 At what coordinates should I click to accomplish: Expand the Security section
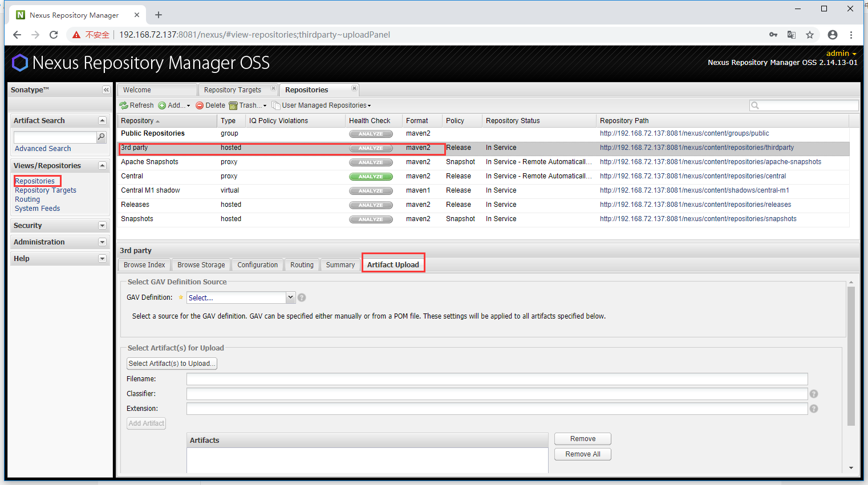(x=102, y=226)
